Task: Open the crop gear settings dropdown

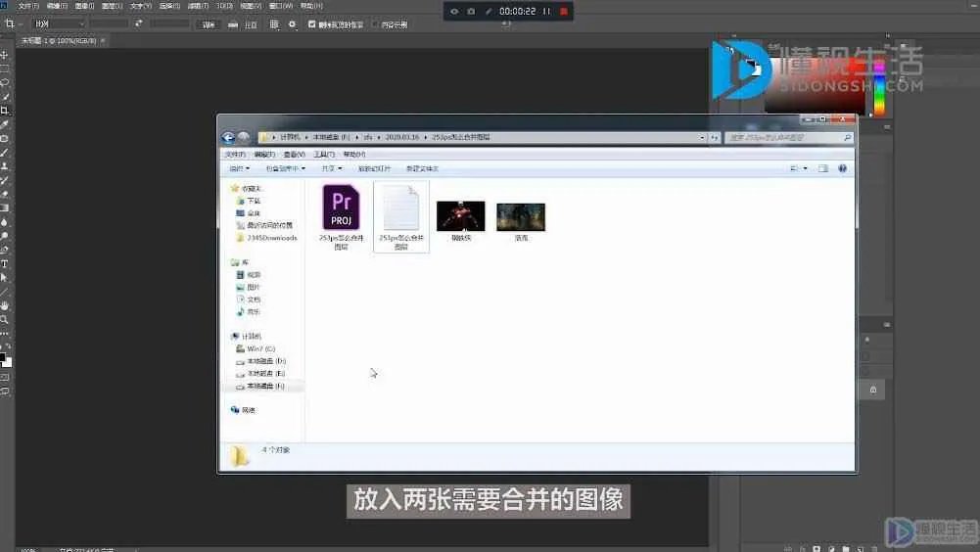Action: point(292,24)
